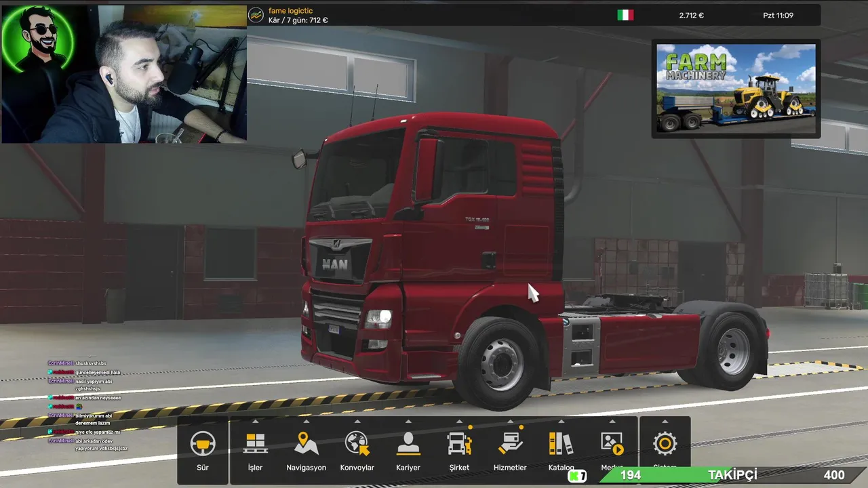This screenshot has height=488, width=868.
Task: Click the streamer webcam overlay
Action: pos(124,74)
